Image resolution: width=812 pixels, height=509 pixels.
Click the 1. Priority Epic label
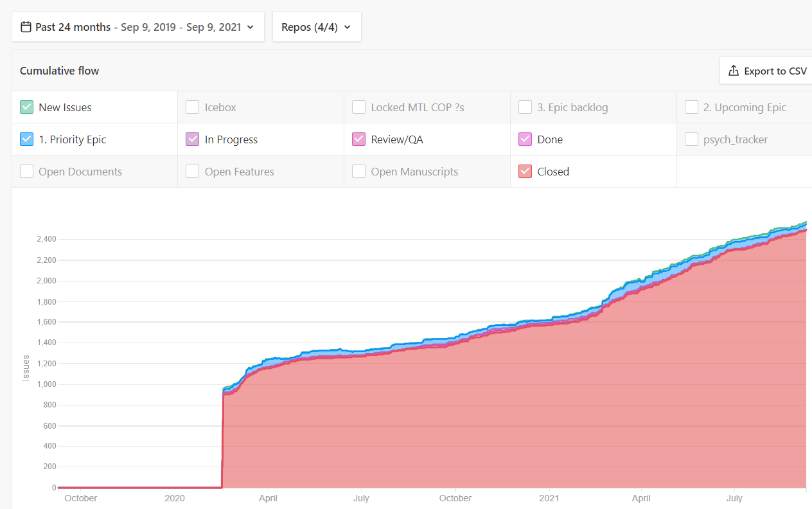[73, 139]
